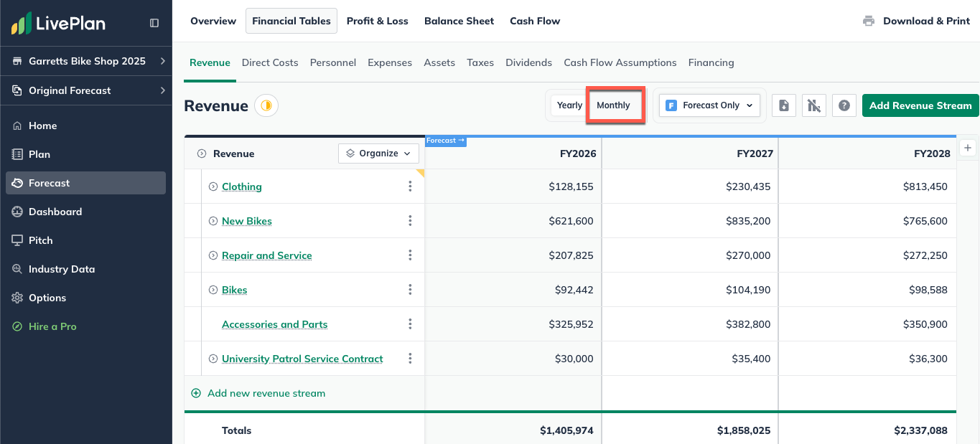Open Clothing row three-dot menu
Viewport: 980px width, 444px height.
pos(410,186)
